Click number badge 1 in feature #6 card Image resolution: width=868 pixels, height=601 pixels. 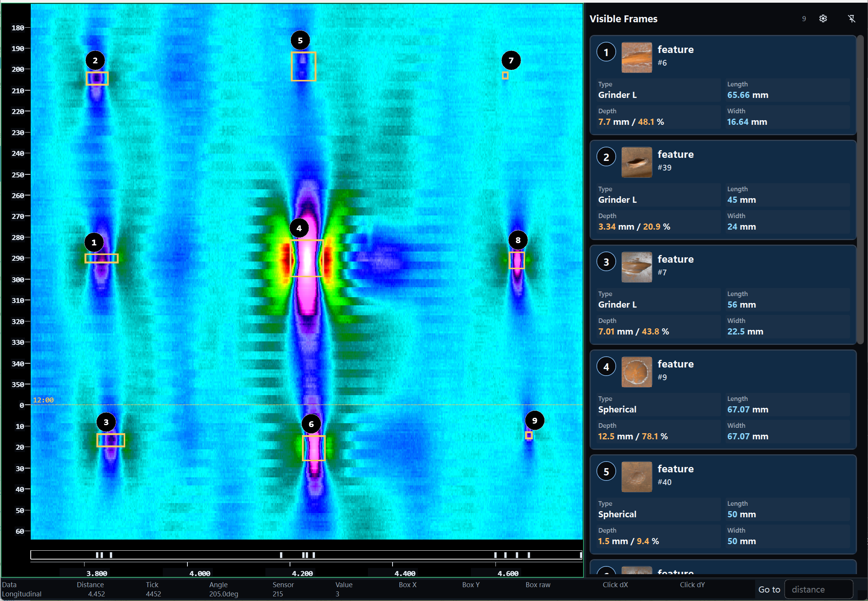(606, 52)
